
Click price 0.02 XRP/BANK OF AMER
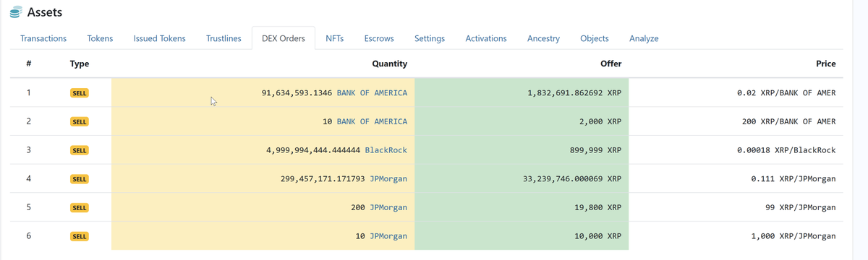[x=786, y=93]
